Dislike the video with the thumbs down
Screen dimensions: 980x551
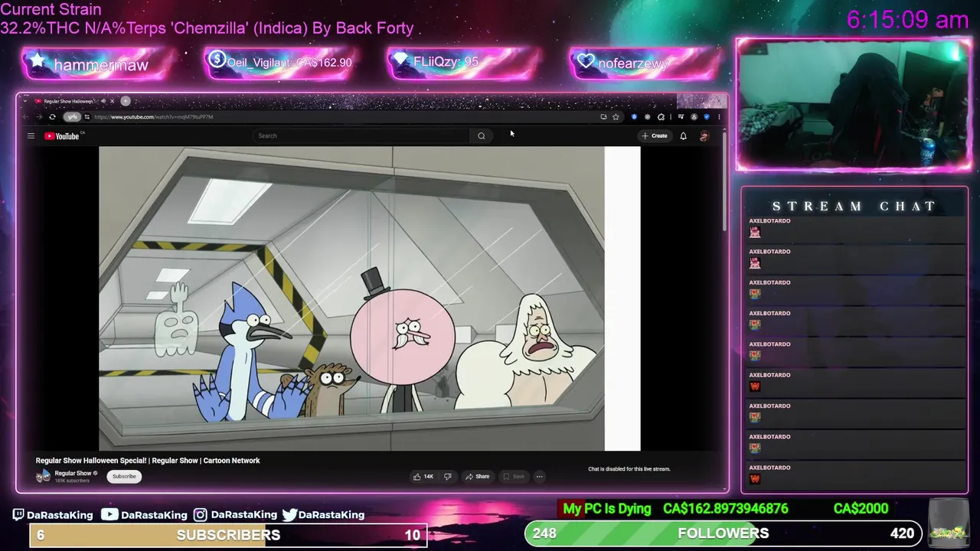click(448, 476)
